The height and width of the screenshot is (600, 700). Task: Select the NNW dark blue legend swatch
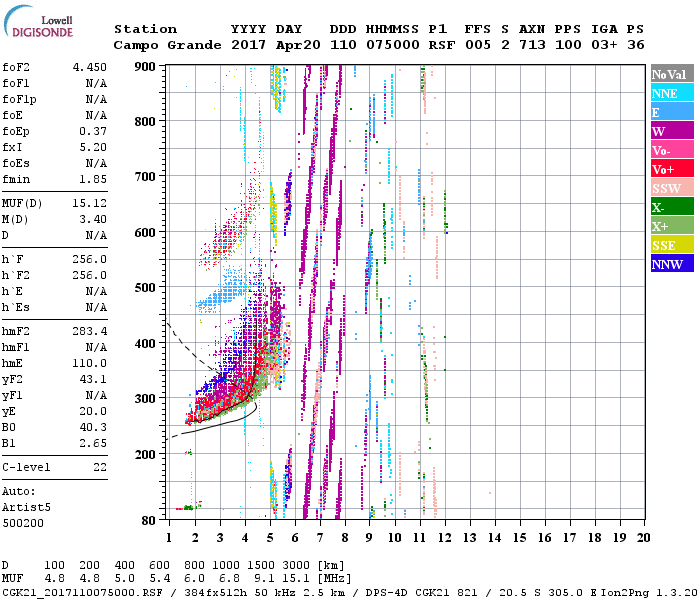tap(672, 264)
